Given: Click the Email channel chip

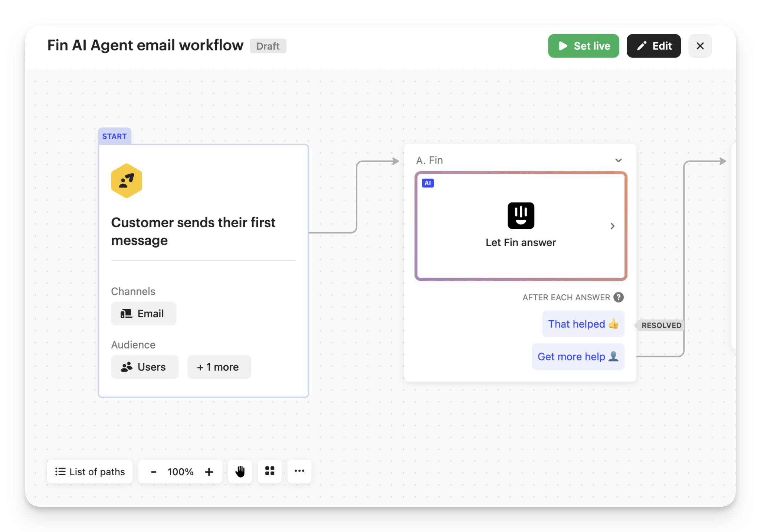Looking at the screenshot, I should 143,314.
